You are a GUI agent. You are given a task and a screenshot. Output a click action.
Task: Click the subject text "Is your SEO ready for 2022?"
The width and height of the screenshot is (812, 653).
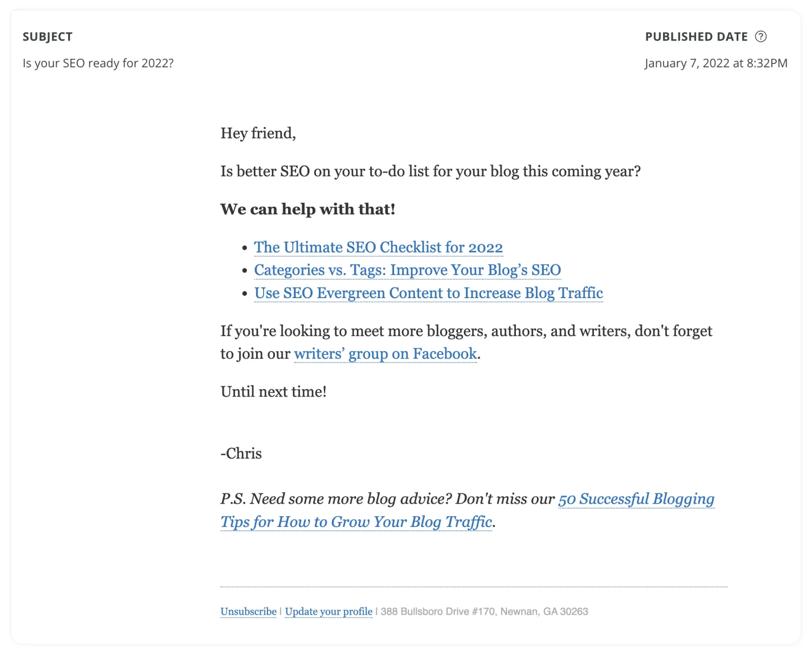[x=98, y=63]
